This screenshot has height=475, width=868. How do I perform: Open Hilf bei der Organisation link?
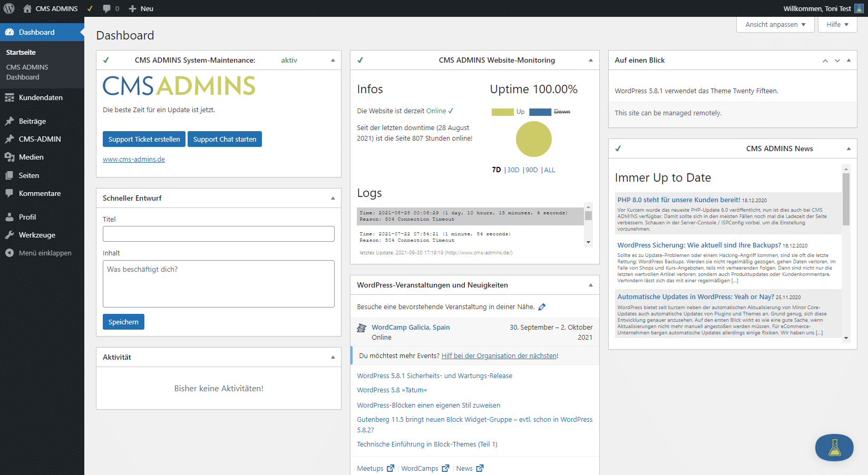point(500,356)
